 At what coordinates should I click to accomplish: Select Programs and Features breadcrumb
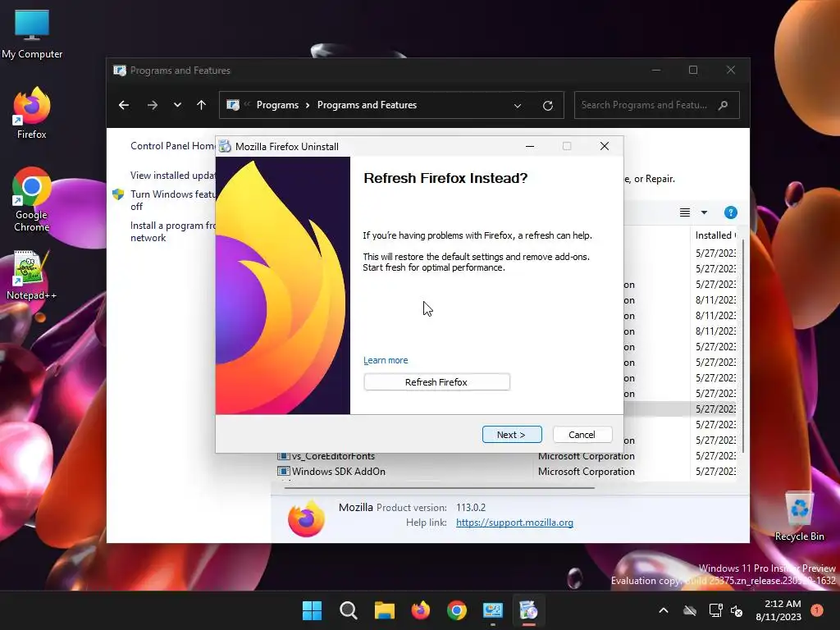pos(367,105)
